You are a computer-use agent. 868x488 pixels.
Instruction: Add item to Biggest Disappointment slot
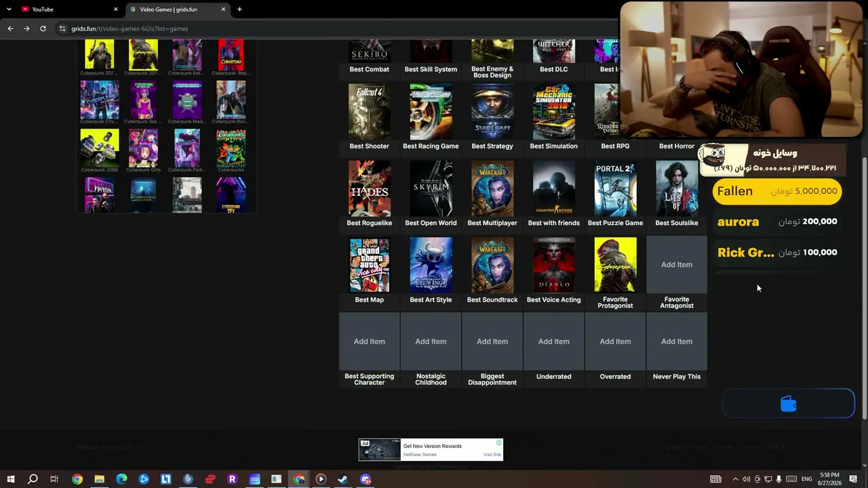[x=492, y=342]
